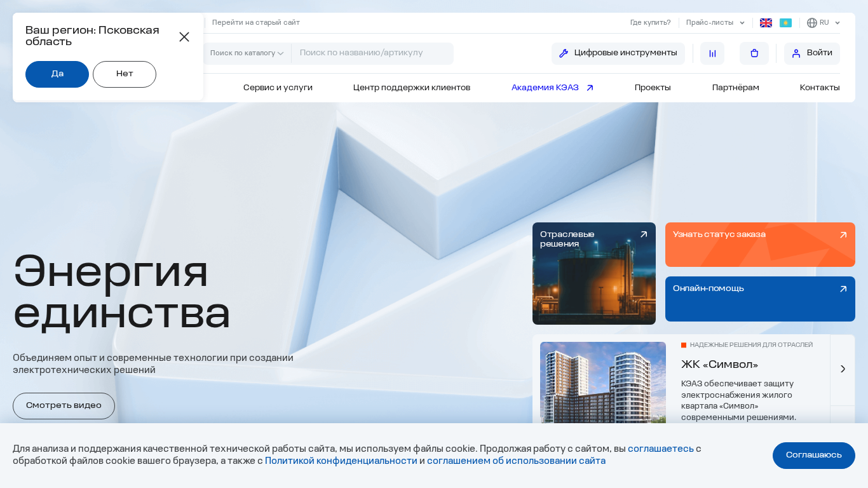Image resolution: width=868 pixels, height=488 pixels.
Task: Open the ЖК «Символ» title
Action: [720, 365]
